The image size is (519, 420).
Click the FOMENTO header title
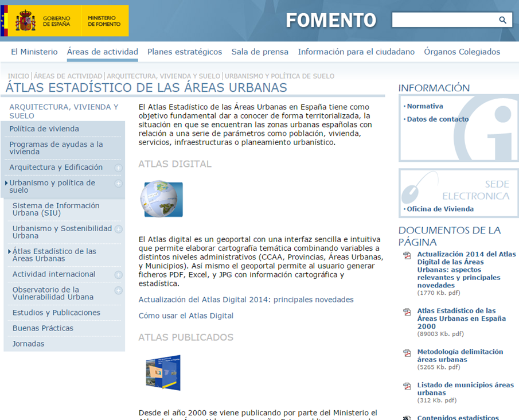(x=331, y=20)
